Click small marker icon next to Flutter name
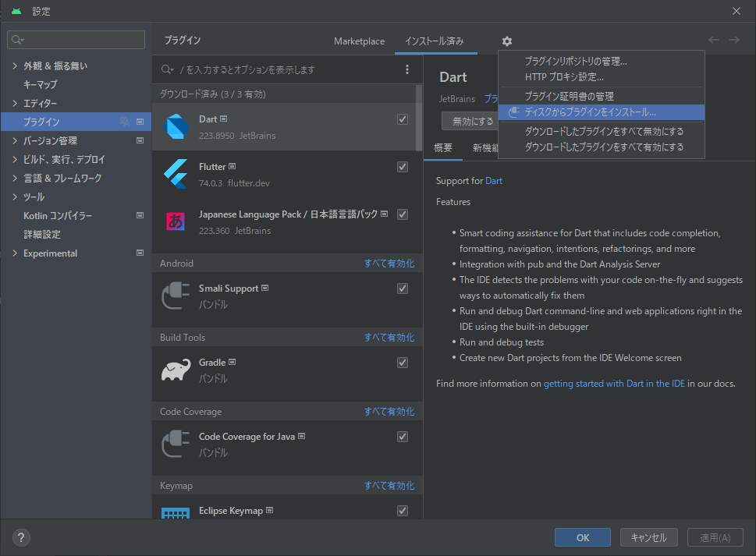The width and height of the screenshot is (756, 556). 232,166
